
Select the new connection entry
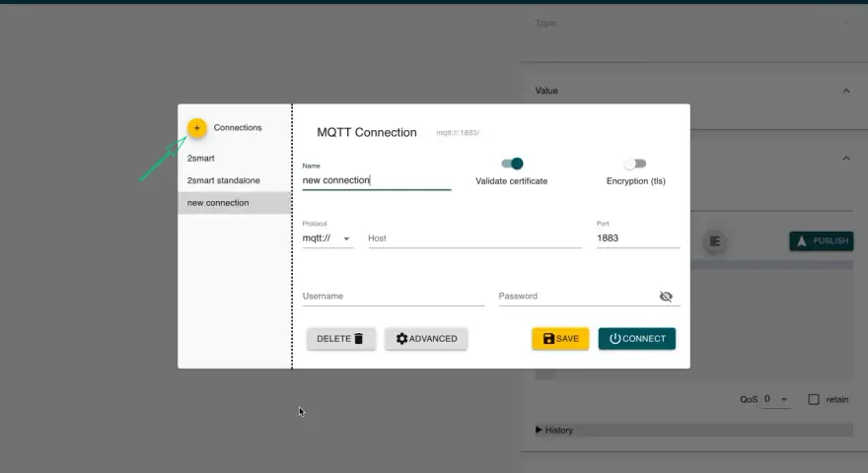[234, 202]
